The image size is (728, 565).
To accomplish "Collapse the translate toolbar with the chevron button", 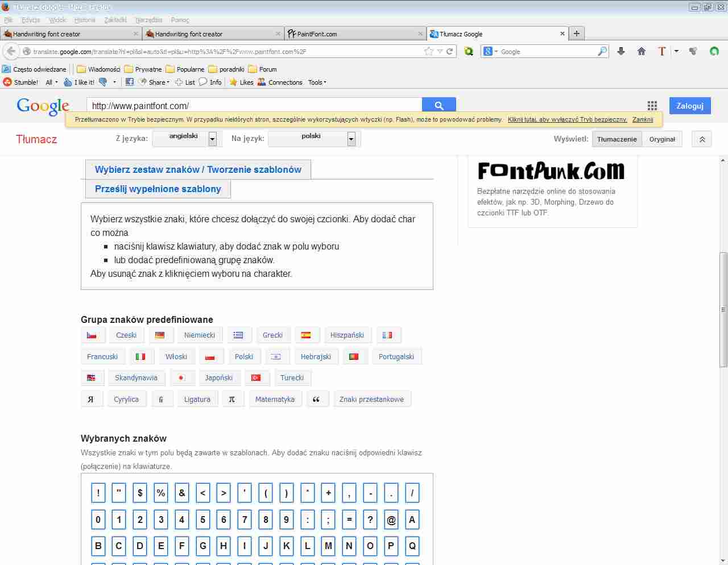I will [702, 139].
